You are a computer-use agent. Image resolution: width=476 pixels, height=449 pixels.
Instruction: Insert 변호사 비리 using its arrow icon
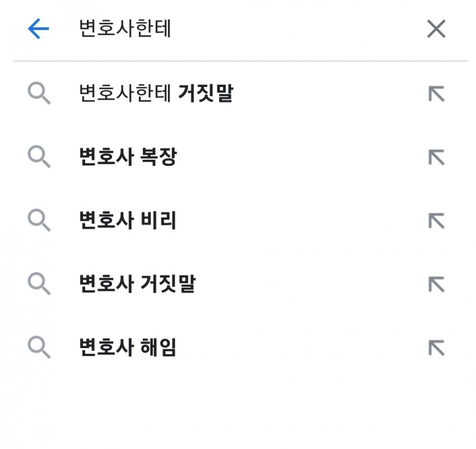pyautogui.click(x=436, y=221)
